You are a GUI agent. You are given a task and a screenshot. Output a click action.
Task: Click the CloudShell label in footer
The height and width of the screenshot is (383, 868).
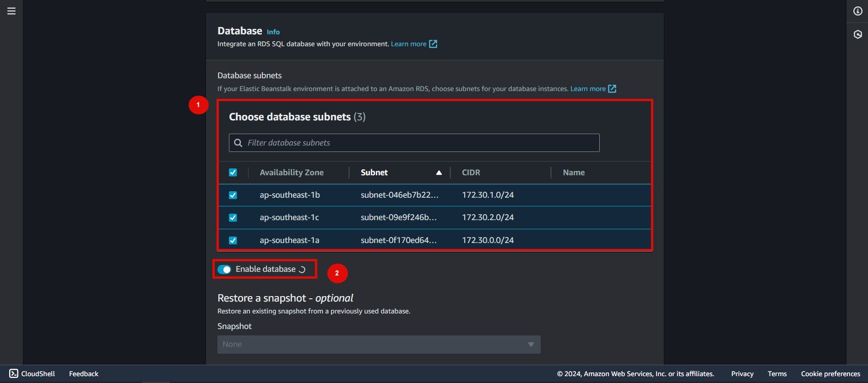[x=38, y=373]
